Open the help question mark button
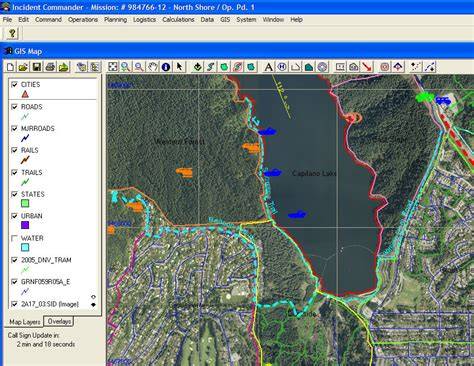This screenshot has width=474, height=366. click(12, 33)
